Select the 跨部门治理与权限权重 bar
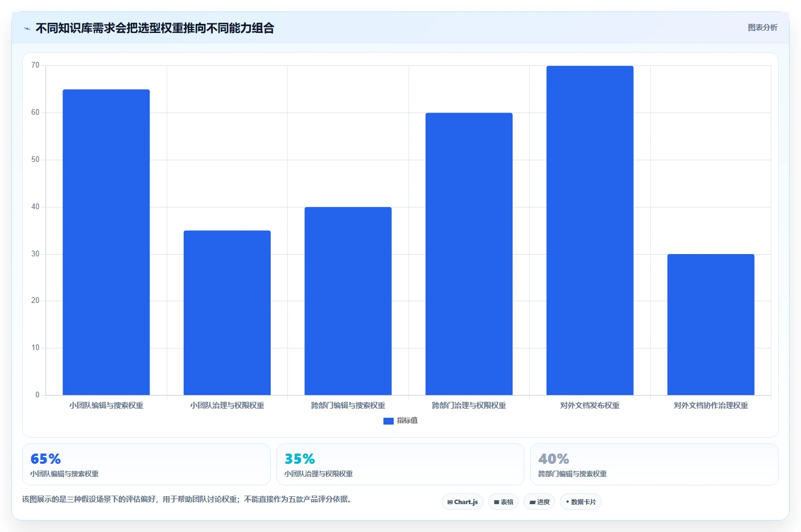Viewport: 801px width, 532px height. coord(469,254)
